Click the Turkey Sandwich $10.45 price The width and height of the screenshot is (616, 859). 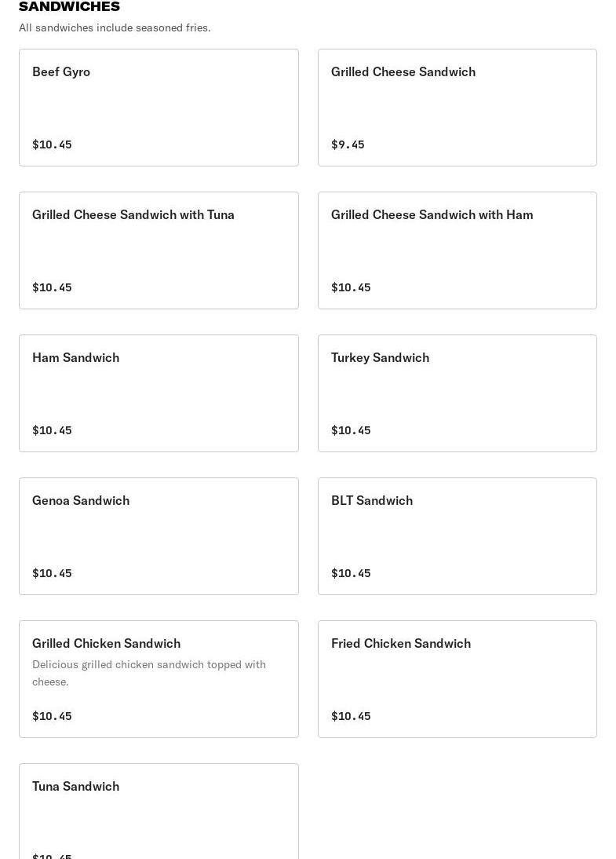click(351, 430)
